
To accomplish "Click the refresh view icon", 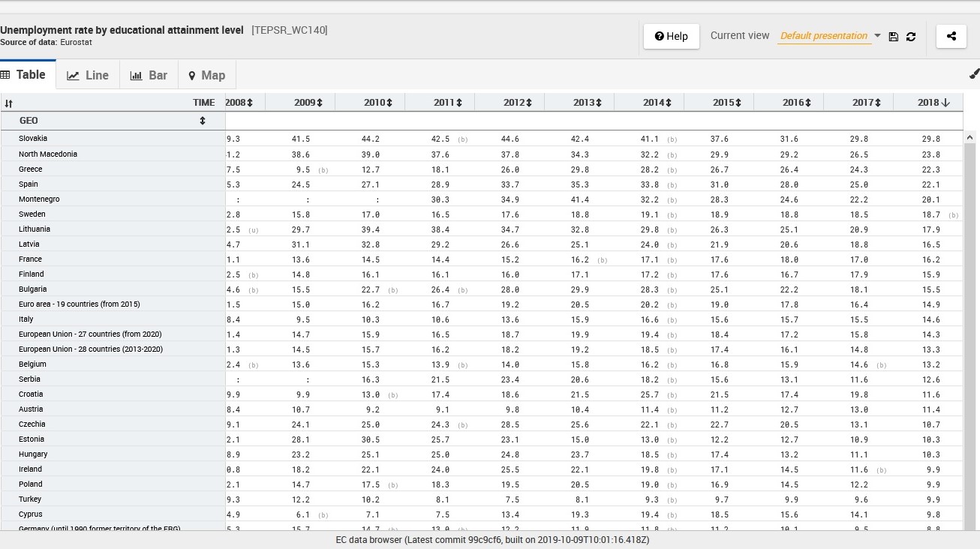I will [x=911, y=37].
